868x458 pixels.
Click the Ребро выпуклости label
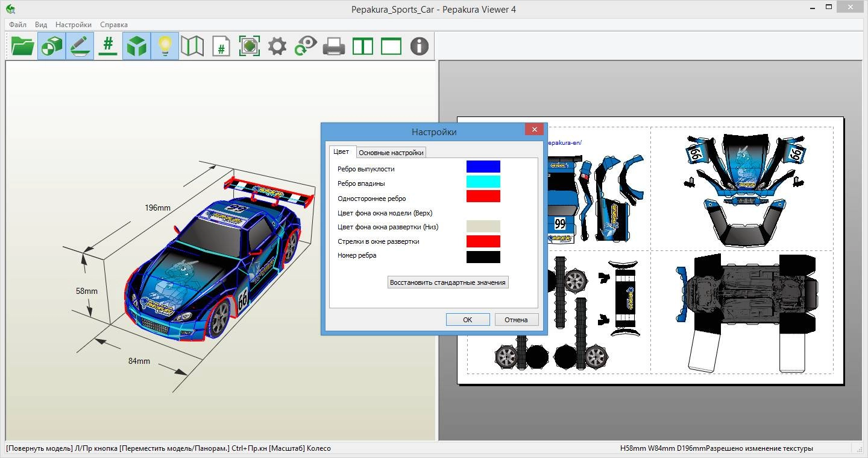[366, 169]
